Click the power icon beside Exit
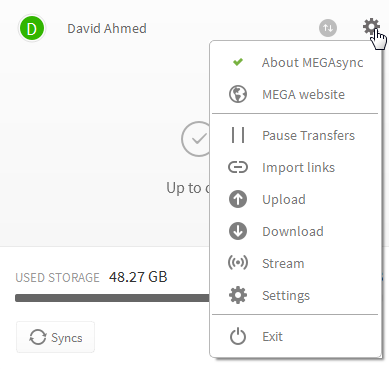Image resolution: width=389 pixels, height=369 pixels. (238, 336)
